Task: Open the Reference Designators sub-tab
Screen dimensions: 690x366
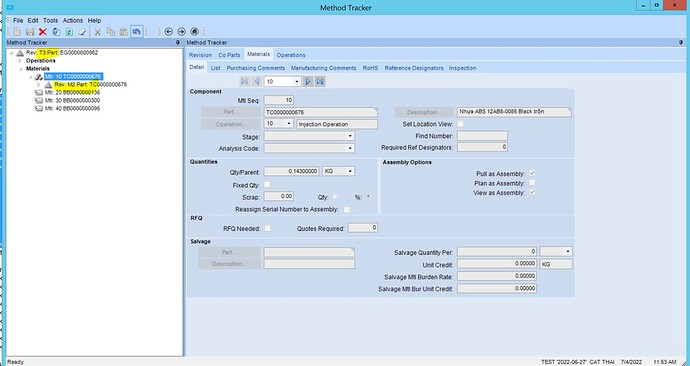Action: point(414,68)
